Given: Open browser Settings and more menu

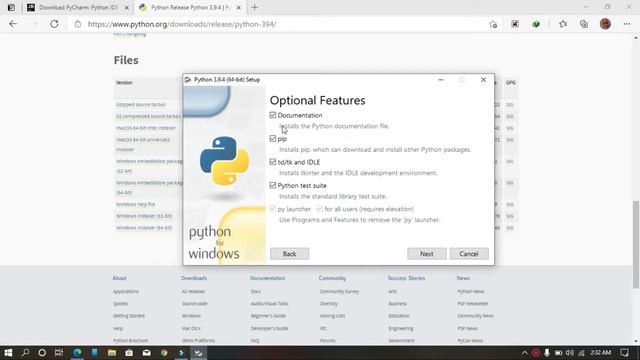Looking at the screenshot, I should [627, 24].
